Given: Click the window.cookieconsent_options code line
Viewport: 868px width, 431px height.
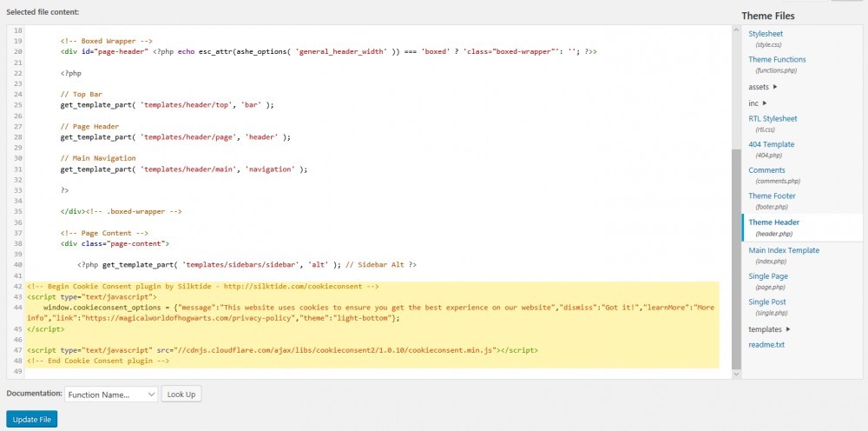Looking at the screenshot, I should tap(371, 313).
